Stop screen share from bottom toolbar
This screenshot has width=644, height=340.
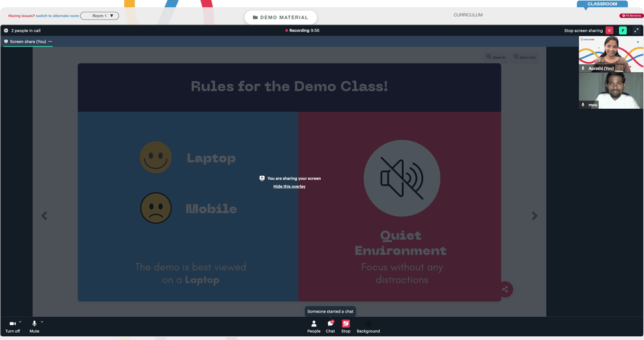click(346, 327)
